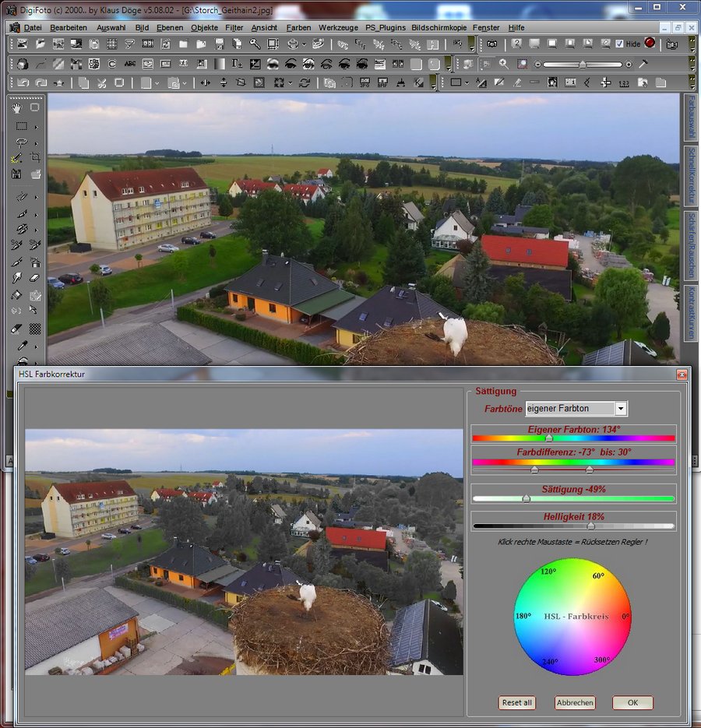Click the Abbrechen button
This screenshot has height=728, width=701.
pos(575,702)
